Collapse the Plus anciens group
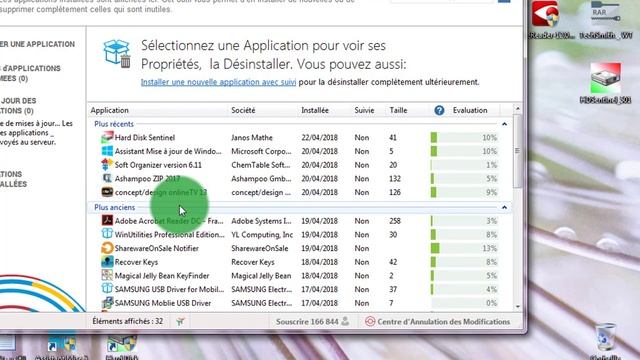The image size is (640, 360). click(504, 207)
